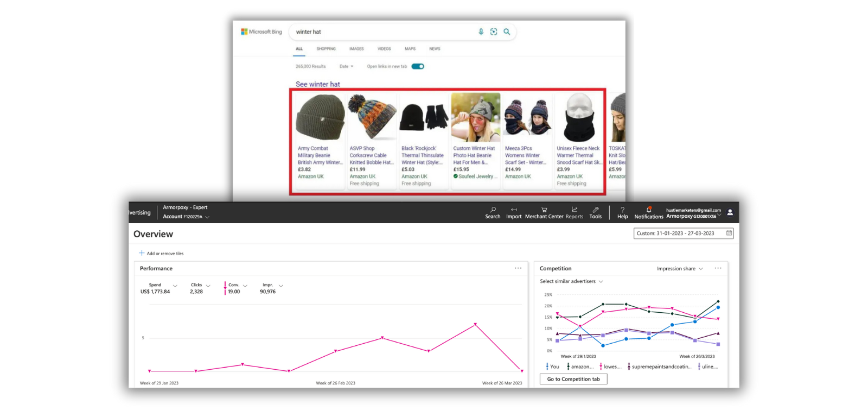Click the Bing magnifier search icon
868x417 pixels.
pos(507,31)
